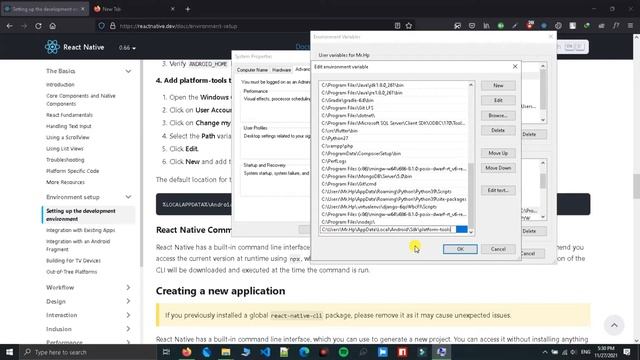640x360 pixels.
Task: Open File Explorer from the taskbar
Action: [x=226, y=352]
